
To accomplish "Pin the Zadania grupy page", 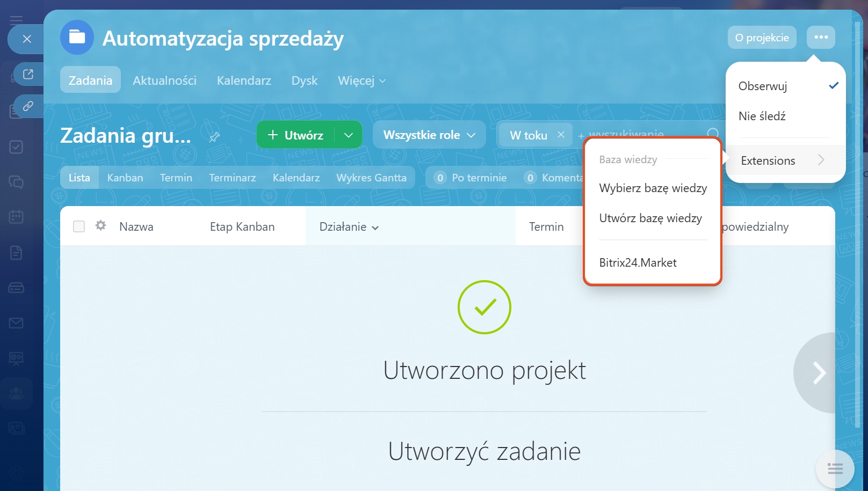I will pos(214,137).
